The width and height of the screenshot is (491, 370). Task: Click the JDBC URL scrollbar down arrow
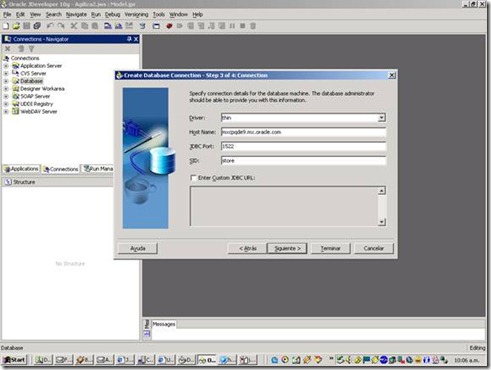382,222
